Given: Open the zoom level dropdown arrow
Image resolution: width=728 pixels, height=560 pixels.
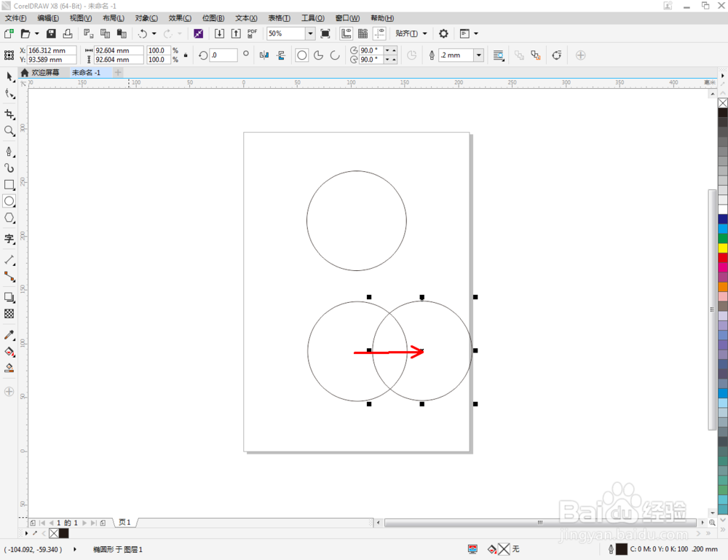Looking at the screenshot, I should click(310, 33).
